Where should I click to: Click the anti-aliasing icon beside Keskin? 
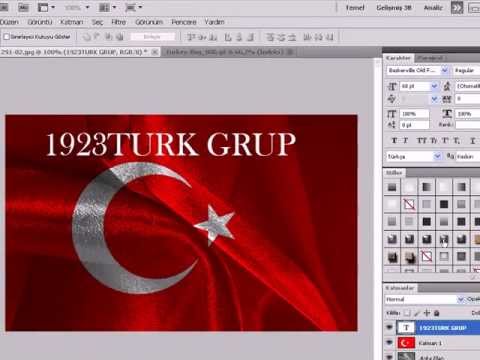click(450, 156)
